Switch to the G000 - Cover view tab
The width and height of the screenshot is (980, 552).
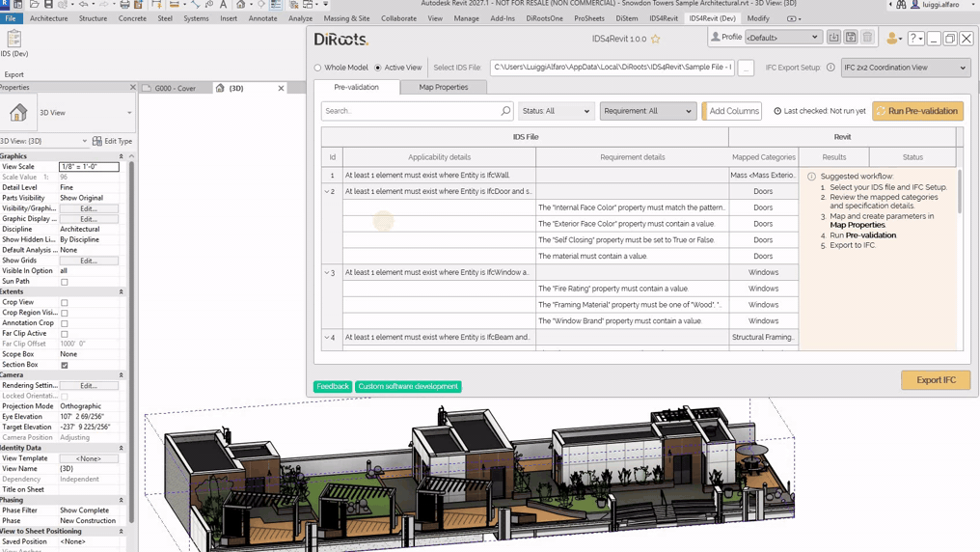coord(175,88)
